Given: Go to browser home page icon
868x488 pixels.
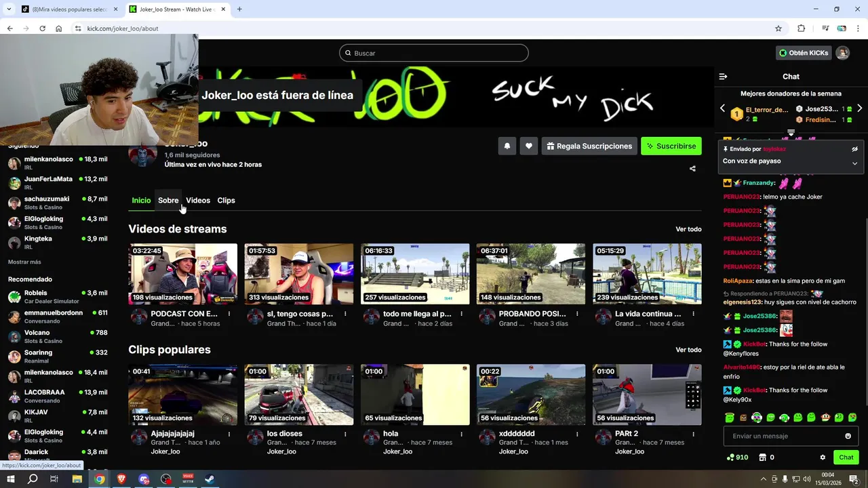Looking at the screenshot, I should (59, 28).
